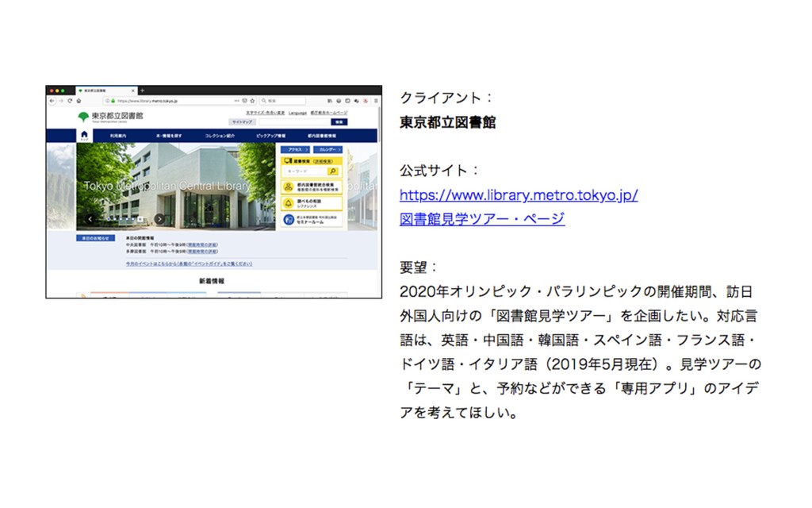
Task: Click the 蔵書検索 keyword input field
Action: (x=305, y=171)
